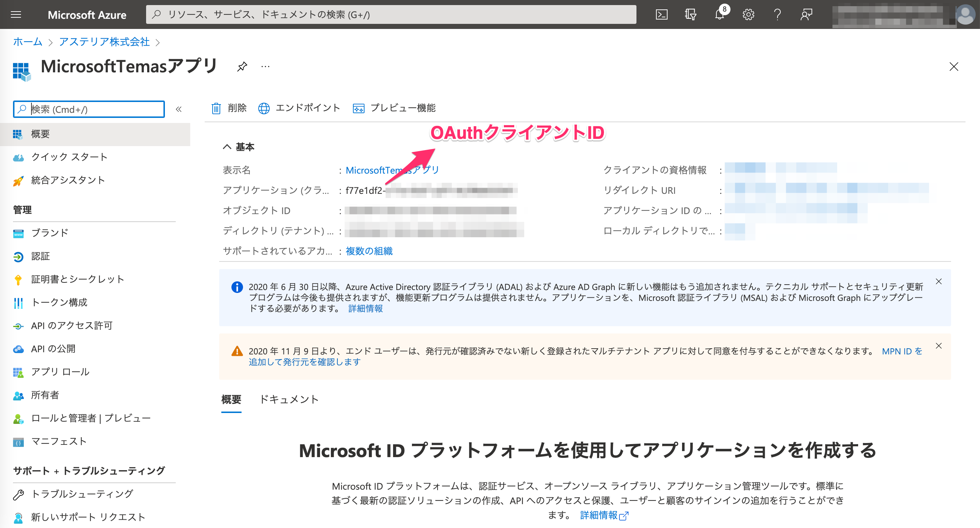This screenshot has height=528, width=980.
Task: Click the 複数の組織 link
Action: tap(369, 251)
